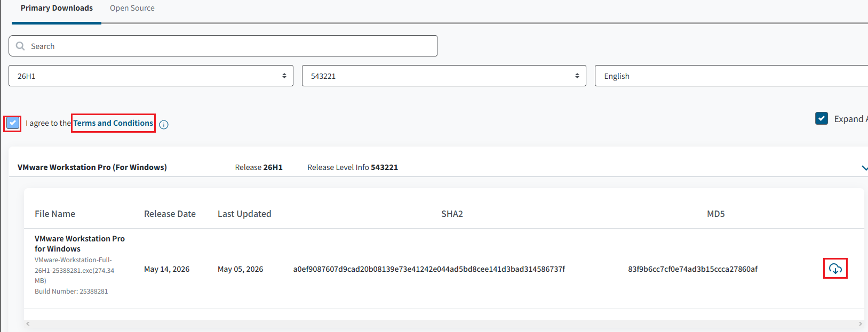This screenshot has height=332, width=868.
Task: Switch to the Open Source tab
Action: tap(132, 8)
